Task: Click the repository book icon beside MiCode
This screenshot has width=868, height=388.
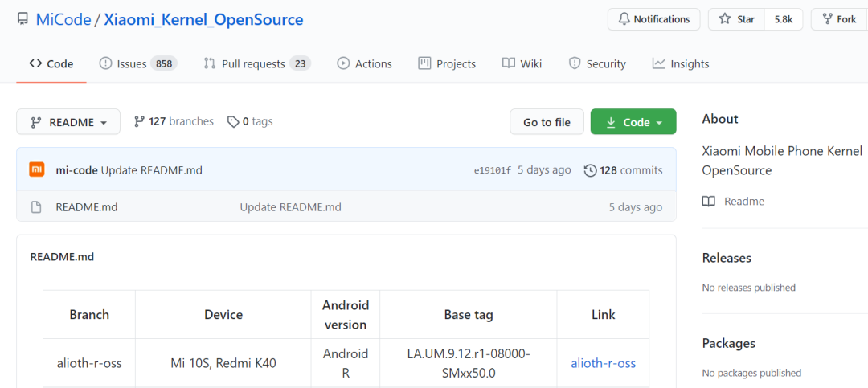Action: 23,20
